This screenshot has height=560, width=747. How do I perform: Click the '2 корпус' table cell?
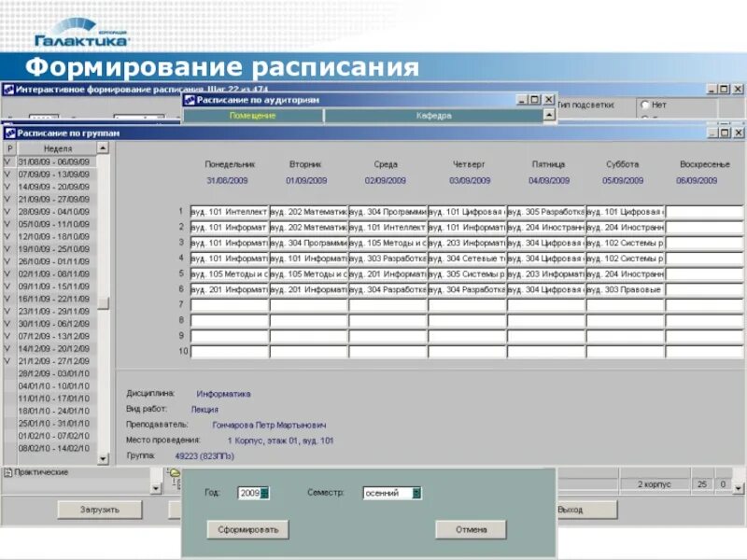(655, 484)
